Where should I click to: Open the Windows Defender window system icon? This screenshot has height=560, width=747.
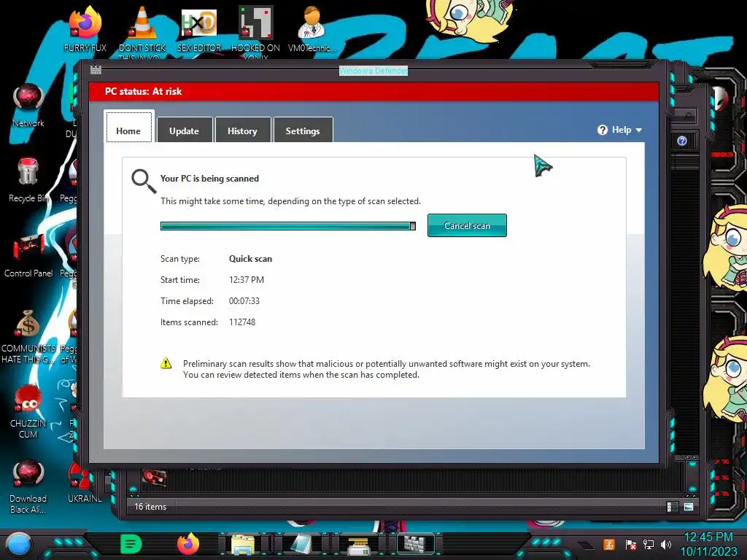point(96,70)
